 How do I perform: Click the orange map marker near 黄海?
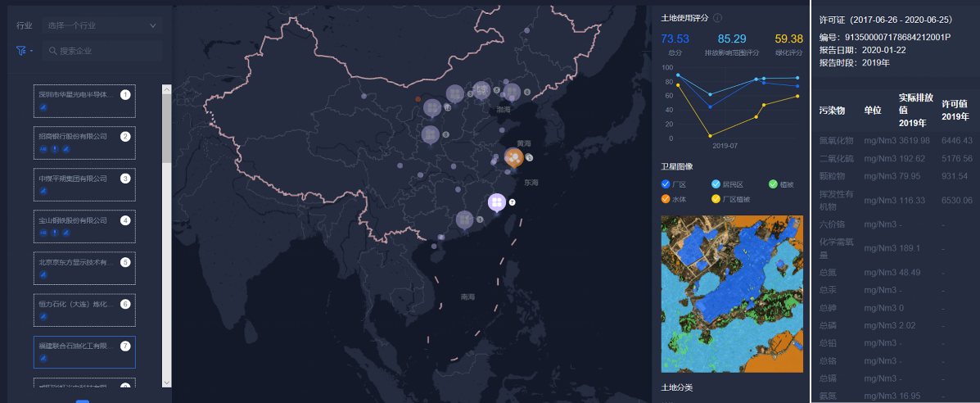pos(513,156)
